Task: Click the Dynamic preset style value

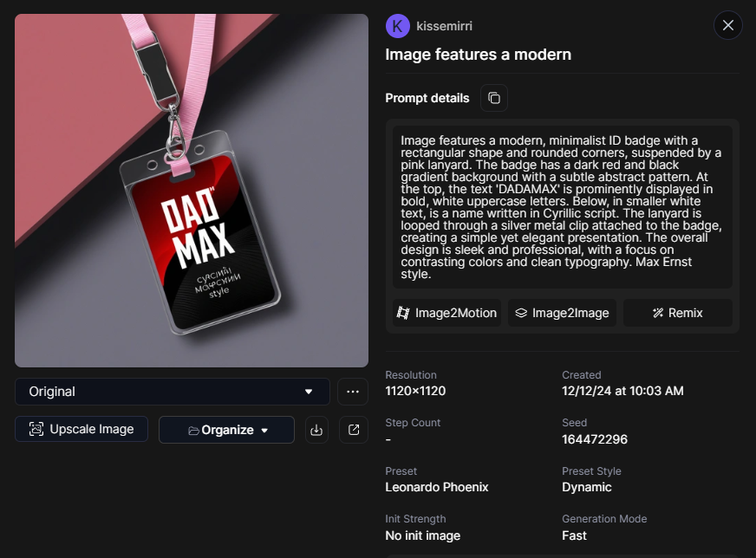Action: click(587, 487)
